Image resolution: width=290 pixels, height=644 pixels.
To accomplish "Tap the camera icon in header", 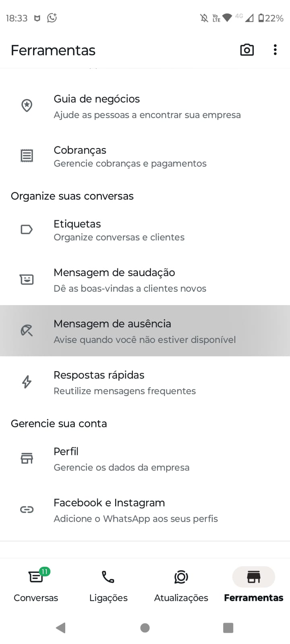I will pos(247,50).
